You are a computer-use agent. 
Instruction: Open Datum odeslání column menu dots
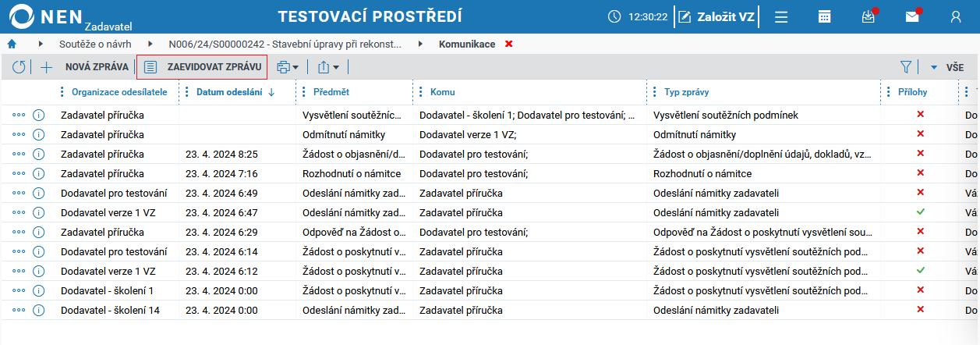point(187,92)
